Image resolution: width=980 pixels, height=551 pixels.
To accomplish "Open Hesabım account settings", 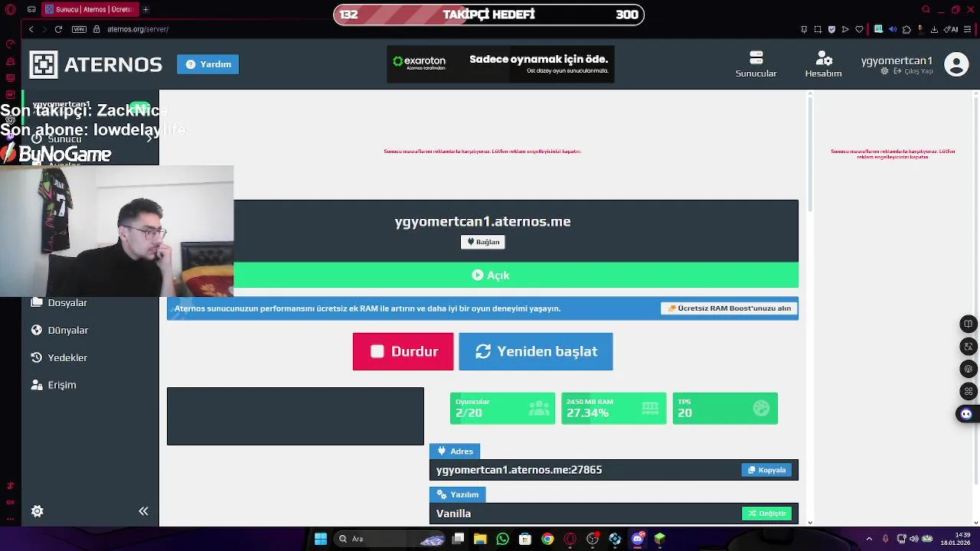I will click(x=823, y=64).
